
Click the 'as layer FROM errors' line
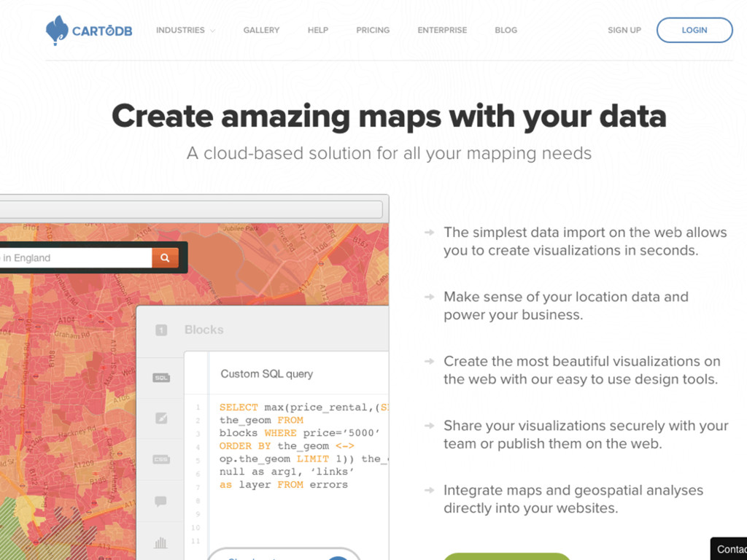[x=284, y=484]
